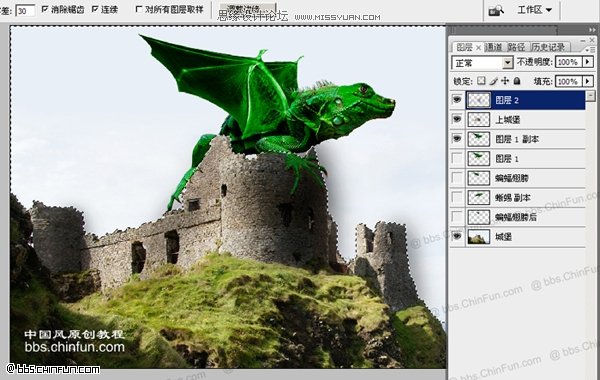Hide the 图层 1 副本 layer eye

click(457, 139)
